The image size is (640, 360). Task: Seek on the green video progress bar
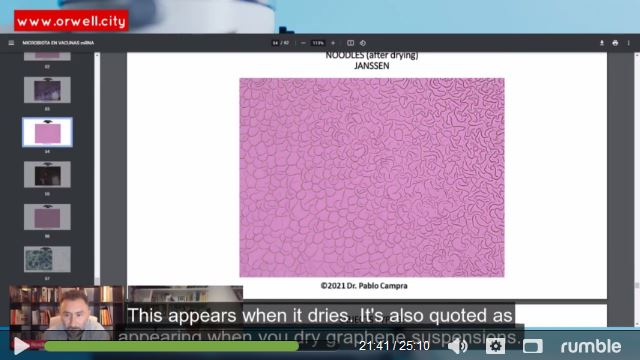click(171, 347)
